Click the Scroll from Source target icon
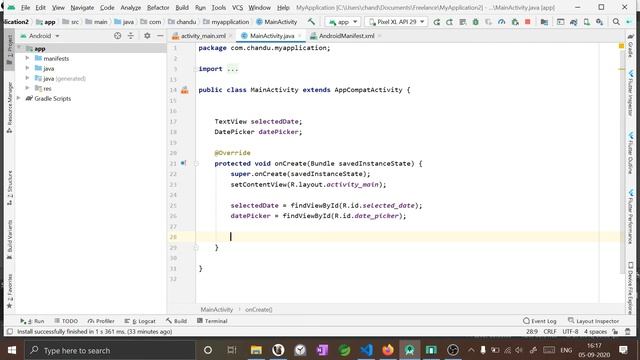The width and height of the screenshot is (640, 360). [118, 36]
